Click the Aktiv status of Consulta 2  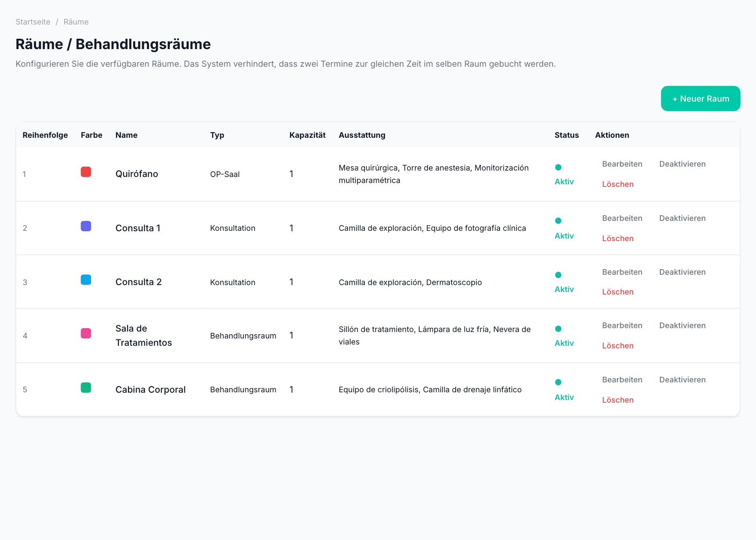click(564, 289)
